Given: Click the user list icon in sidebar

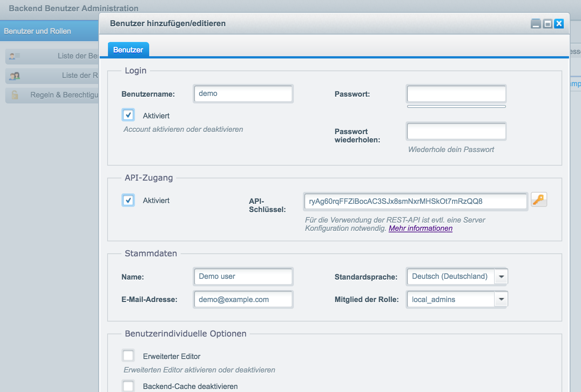Looking at the screenshot, I should tap(15, 56).
